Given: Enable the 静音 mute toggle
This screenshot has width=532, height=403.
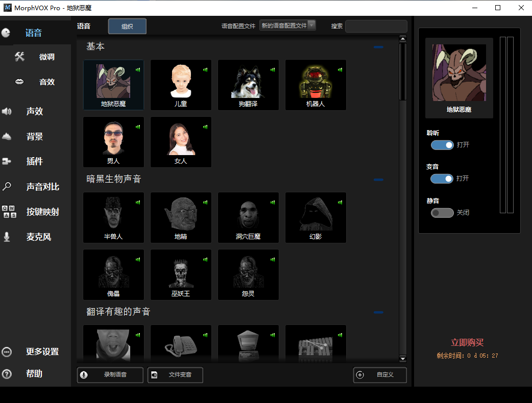Looking at the screenshot, I should [x=442, y=213].
